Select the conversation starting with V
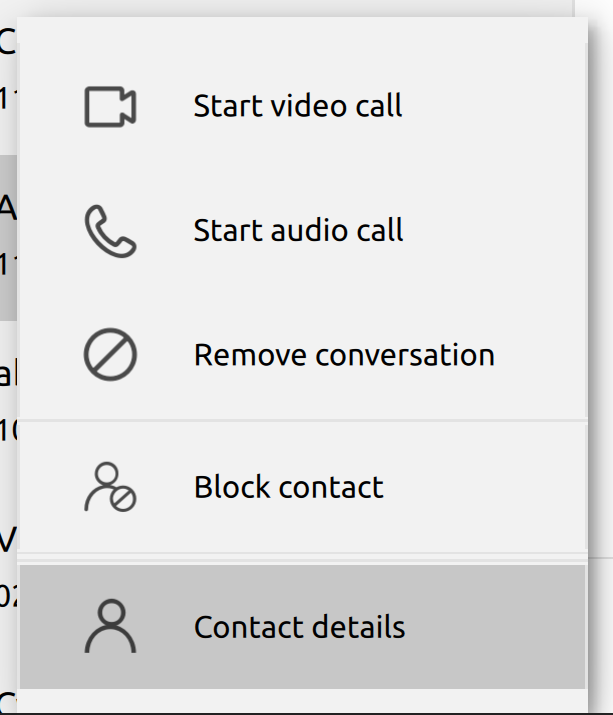 coord(8,565)
